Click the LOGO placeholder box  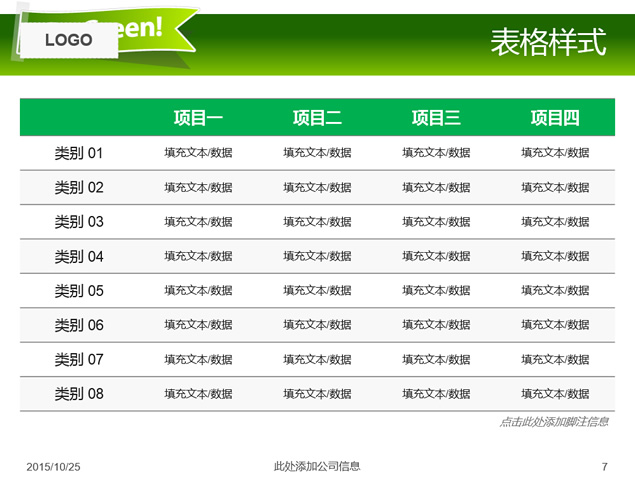pos(69,40)
